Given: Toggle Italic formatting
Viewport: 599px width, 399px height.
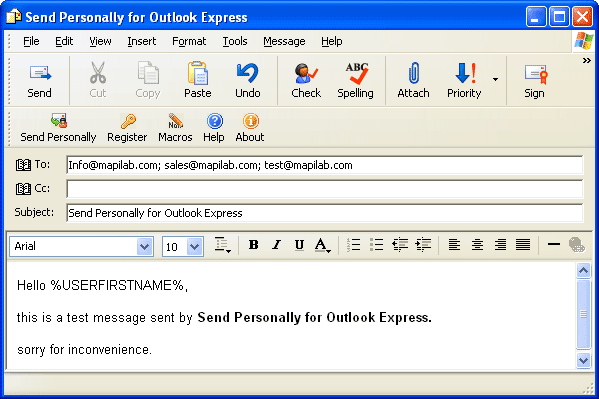Looking at the screenshot, I should pos(276,245).
